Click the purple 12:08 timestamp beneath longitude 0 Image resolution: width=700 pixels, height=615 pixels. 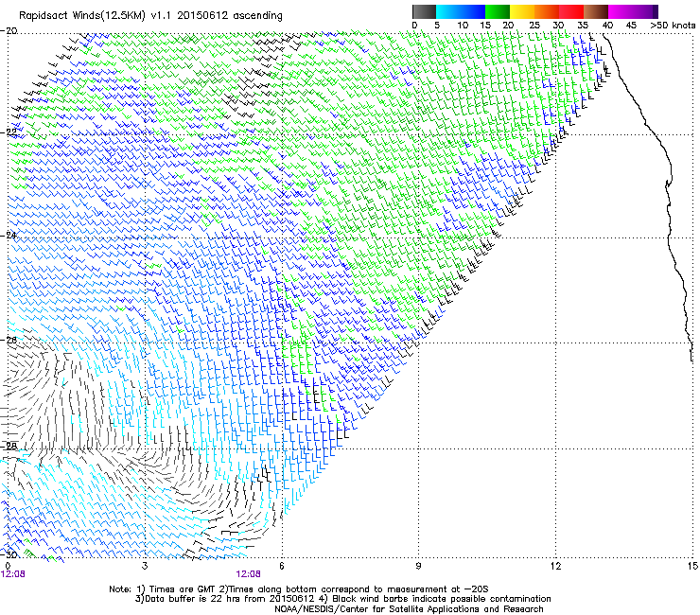(13, 574)
